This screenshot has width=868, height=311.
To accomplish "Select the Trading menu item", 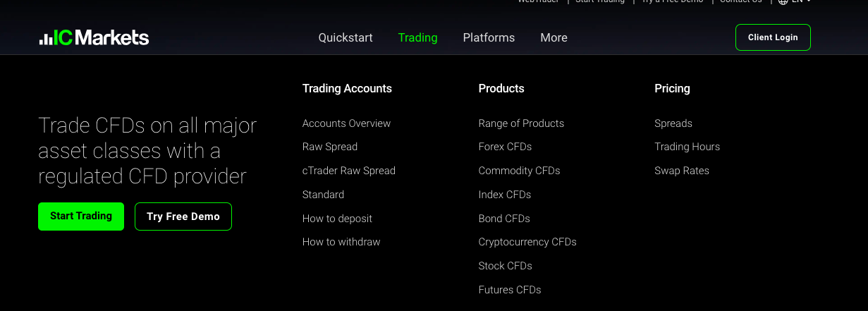I will pos(417,38).
